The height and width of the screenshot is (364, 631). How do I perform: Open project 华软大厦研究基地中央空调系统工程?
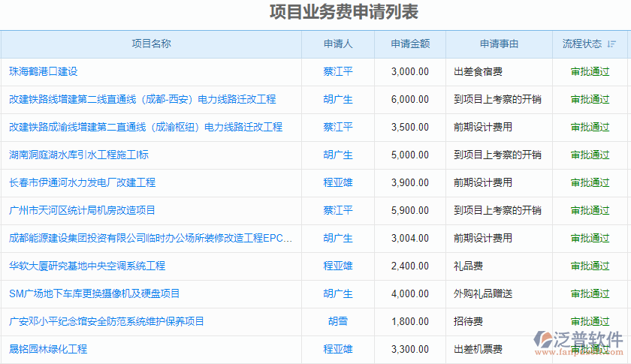coord(87,266)
